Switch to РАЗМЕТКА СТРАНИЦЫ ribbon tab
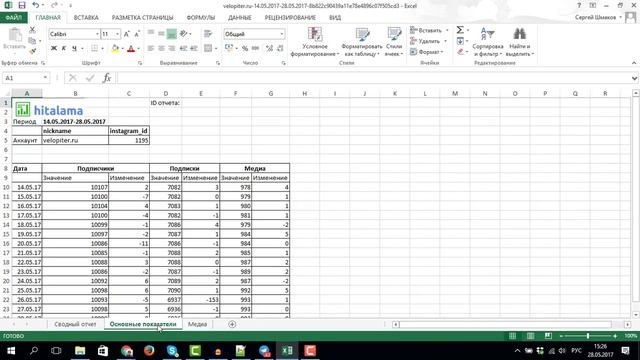This screenshot has height=360, width=640. (x=142, y=18)
